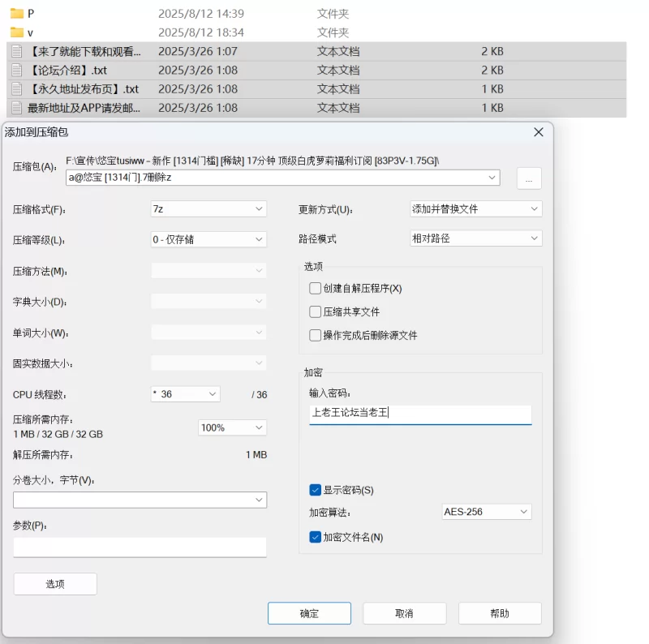Image resolution: width=649 pixels, height=644 pixels.
Task: Select the file 【论坛介绍】.txt name
Action: point(67,71)
